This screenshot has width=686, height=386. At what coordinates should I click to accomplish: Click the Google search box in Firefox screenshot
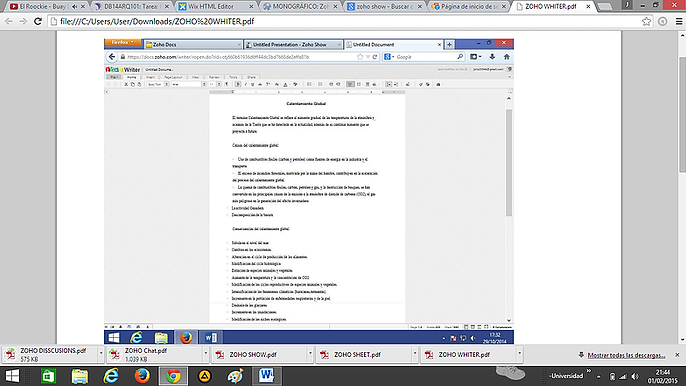[x=423, y=57]
